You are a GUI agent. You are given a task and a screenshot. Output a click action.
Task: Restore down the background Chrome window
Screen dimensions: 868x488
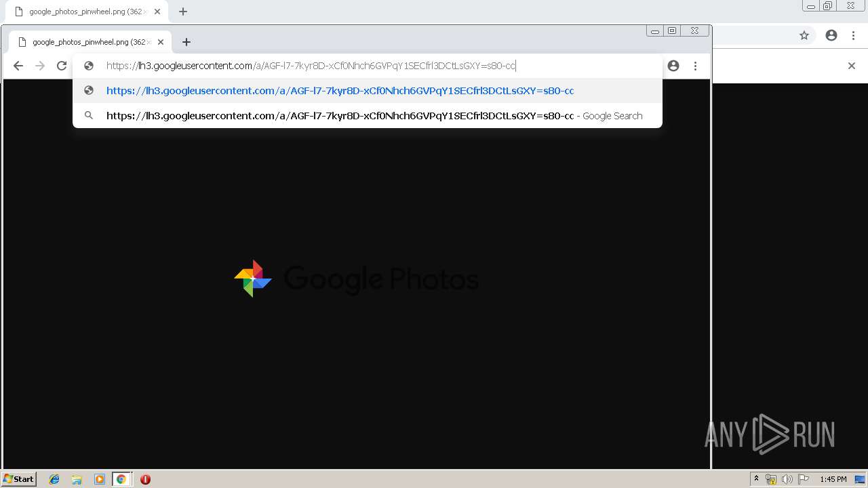(x=828, y=6)
